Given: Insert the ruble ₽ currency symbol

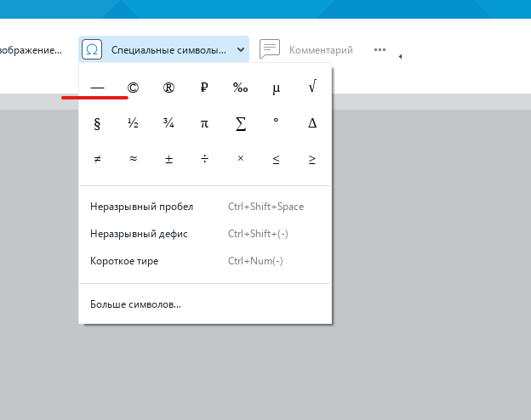Looking at the screenshot, I should click(x=204, y=87).
